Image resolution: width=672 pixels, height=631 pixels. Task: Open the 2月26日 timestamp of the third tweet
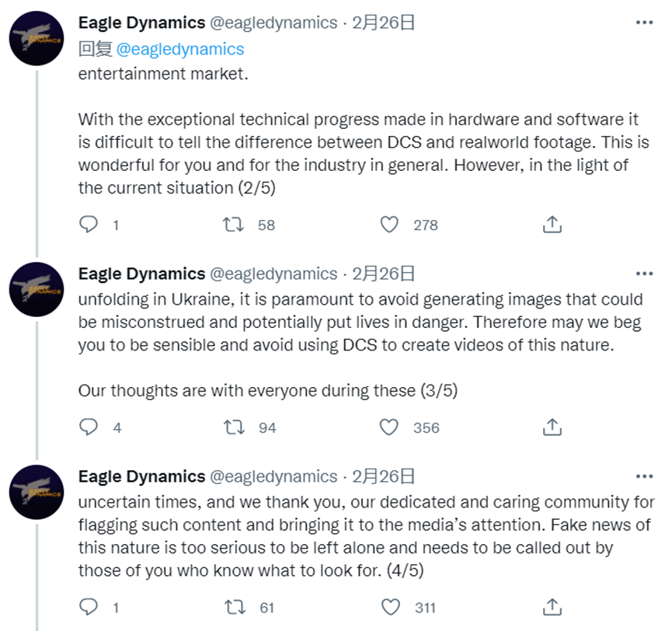point(384,476)
